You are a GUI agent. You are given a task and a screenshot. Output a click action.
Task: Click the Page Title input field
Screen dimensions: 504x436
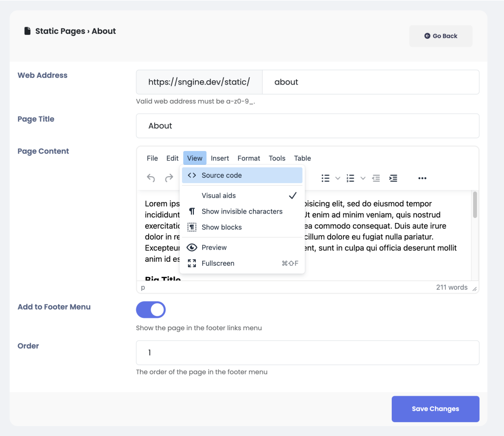(x=307, y=126)
